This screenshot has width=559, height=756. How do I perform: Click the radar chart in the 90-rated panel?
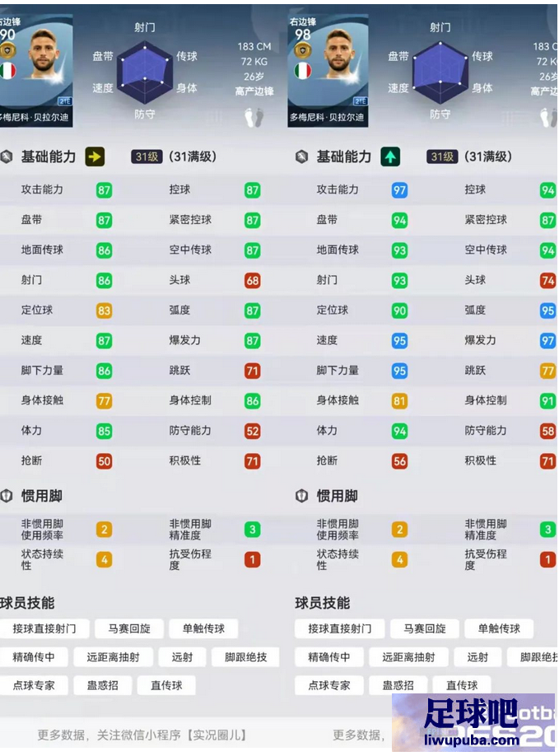[145, 72]
